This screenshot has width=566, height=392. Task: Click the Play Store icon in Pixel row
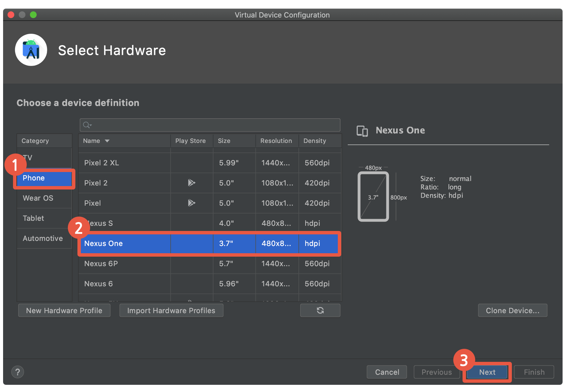pyautogui.click(x=192, y=203)
